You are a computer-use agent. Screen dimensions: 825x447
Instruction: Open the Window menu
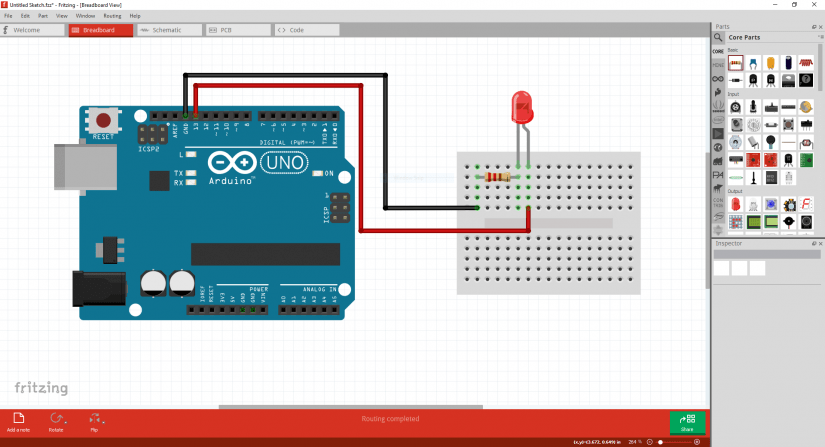point(85,16)
